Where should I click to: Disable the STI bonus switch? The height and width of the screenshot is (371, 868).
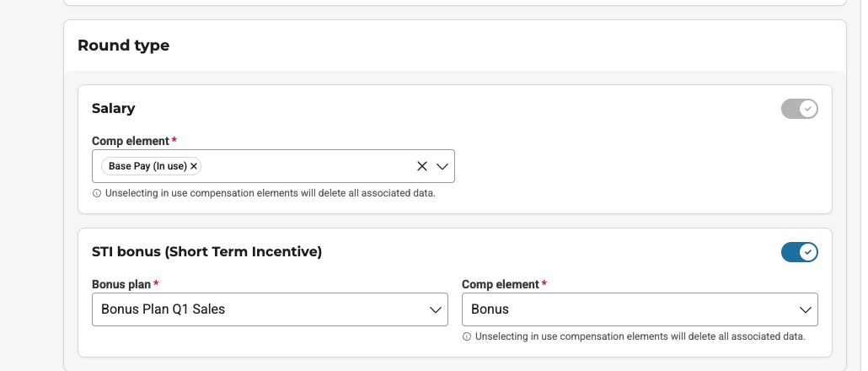(800, 251)
